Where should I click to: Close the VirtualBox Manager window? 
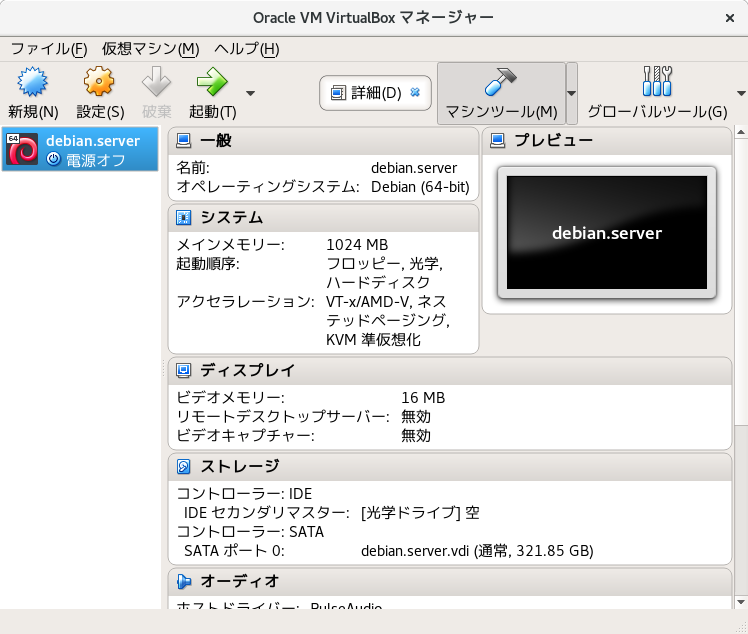(729, 18)
